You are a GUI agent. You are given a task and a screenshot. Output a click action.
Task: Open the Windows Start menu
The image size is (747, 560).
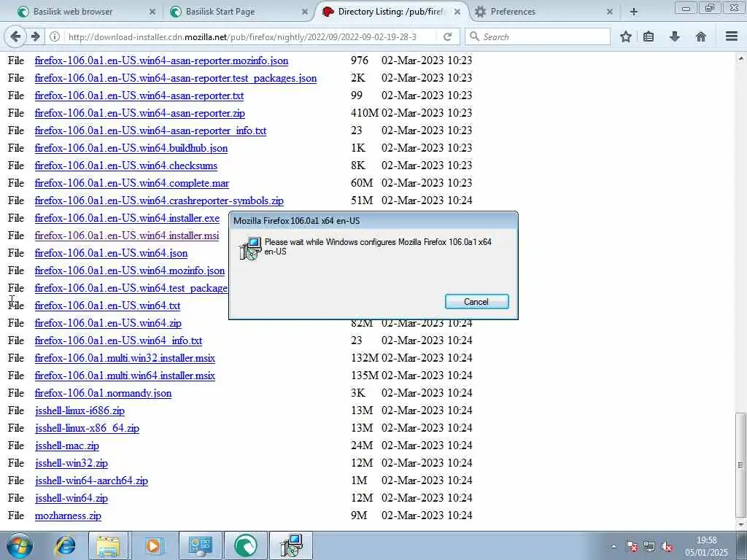point(20,545)
